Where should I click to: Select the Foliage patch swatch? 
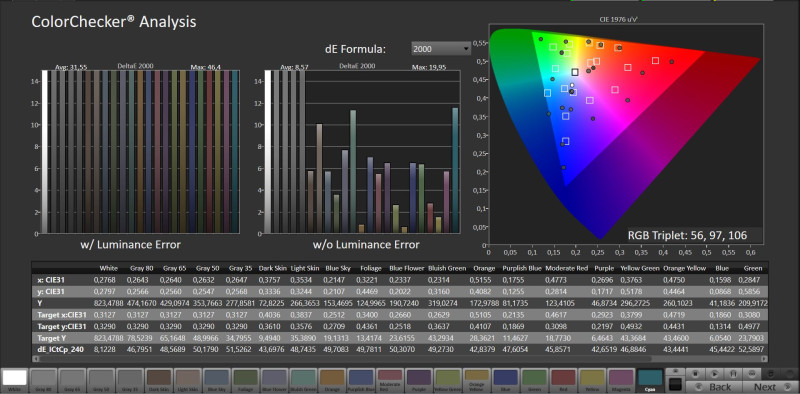[245, 380]
